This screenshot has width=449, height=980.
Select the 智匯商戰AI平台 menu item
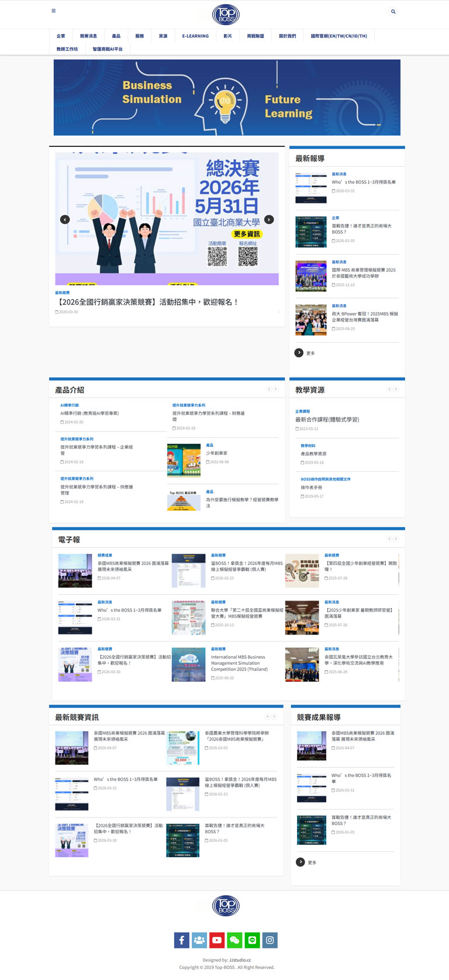108,49
